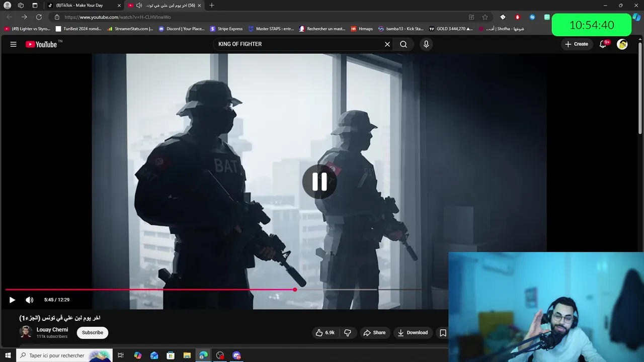Open Louay Cherni channel avatar
The image size is (644, 362).
click(x=26, y=332)
